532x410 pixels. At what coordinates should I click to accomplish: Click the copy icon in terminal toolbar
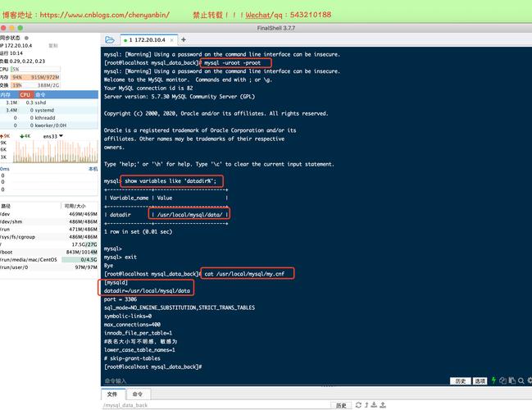(502, 380)
